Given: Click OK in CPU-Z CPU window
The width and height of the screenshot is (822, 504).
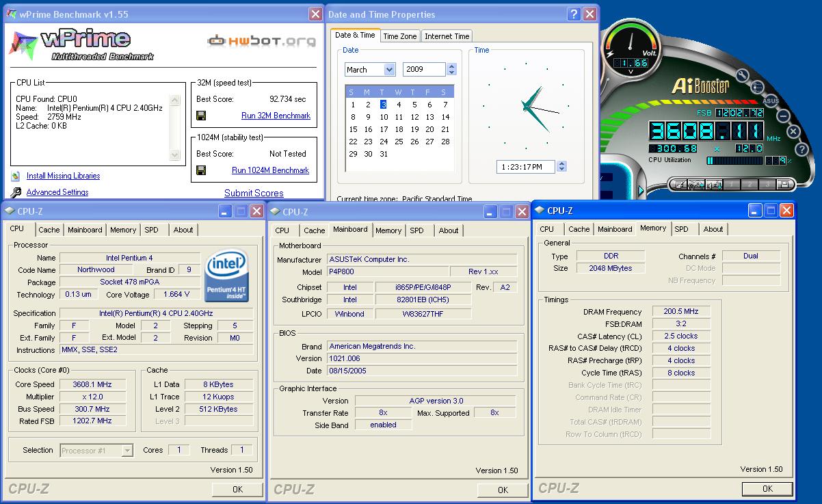Looking at the screenshot, I should click(237, 489).
